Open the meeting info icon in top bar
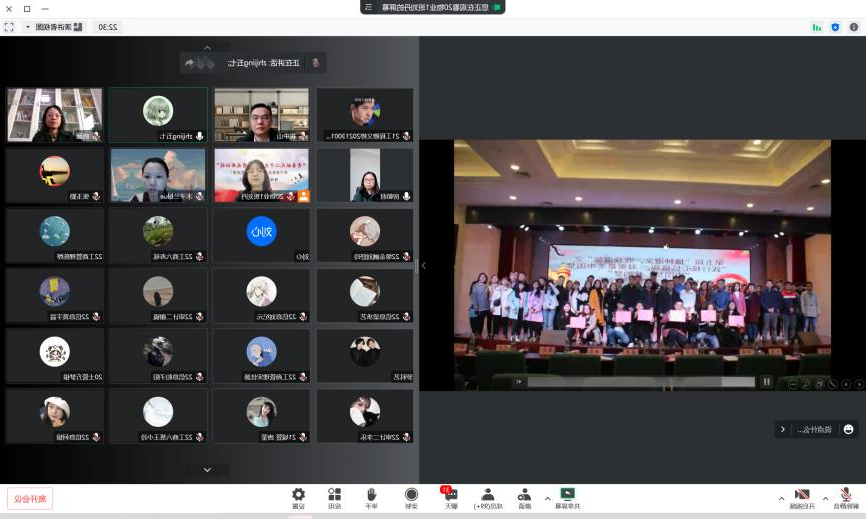 click(x=854, y=27)
